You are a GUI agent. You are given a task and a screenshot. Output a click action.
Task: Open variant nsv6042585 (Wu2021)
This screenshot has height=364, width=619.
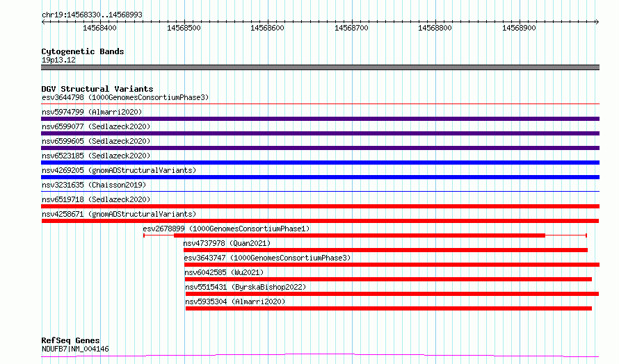coord(224,272)
